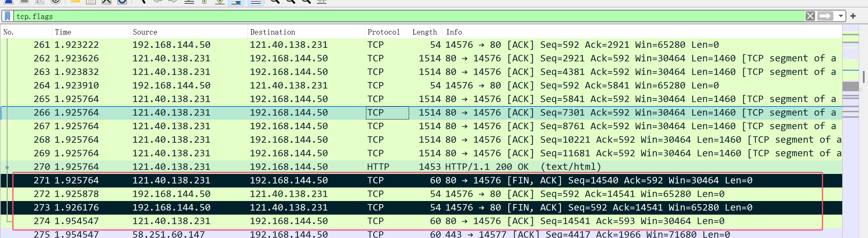Click the restart capture icon
Viewport: 868px width, 238px height.
coord(40,1)
